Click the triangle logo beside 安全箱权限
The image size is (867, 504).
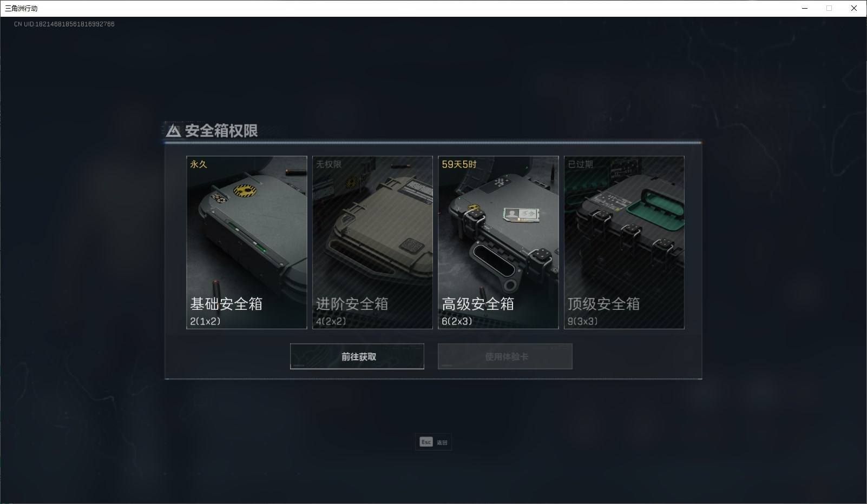point(173,131)
